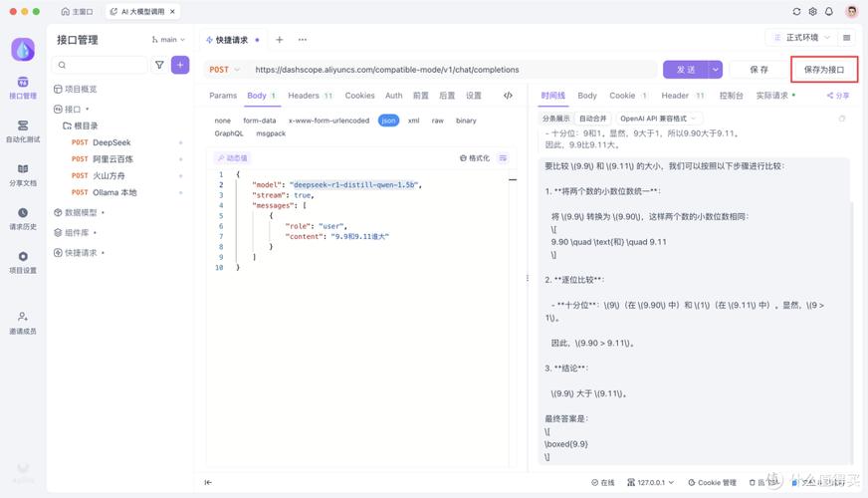The image size is (868, 498).
Task: Expand the 数据模型 tree node
Action: coord(80,212)
